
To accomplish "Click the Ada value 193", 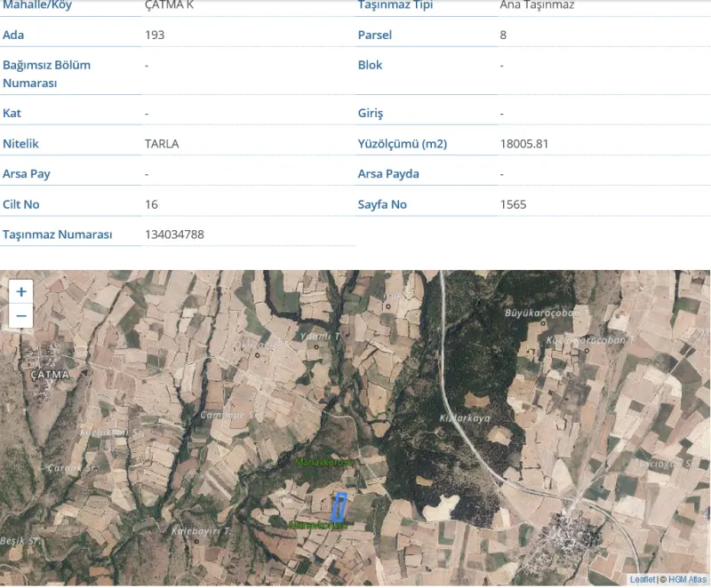I will pos(155,35).
